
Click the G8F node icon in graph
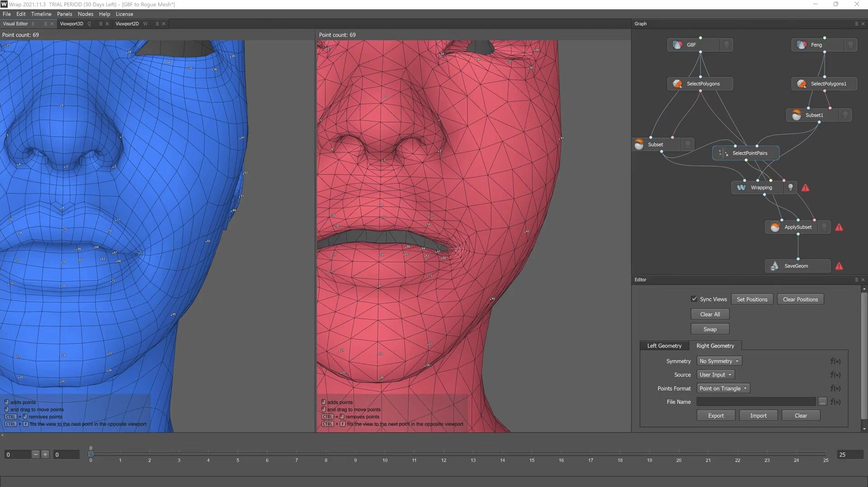(x=677, y=45)
